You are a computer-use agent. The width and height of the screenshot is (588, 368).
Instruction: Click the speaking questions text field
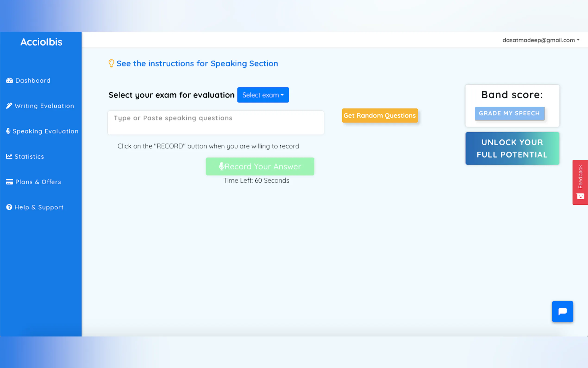(216, 123)
